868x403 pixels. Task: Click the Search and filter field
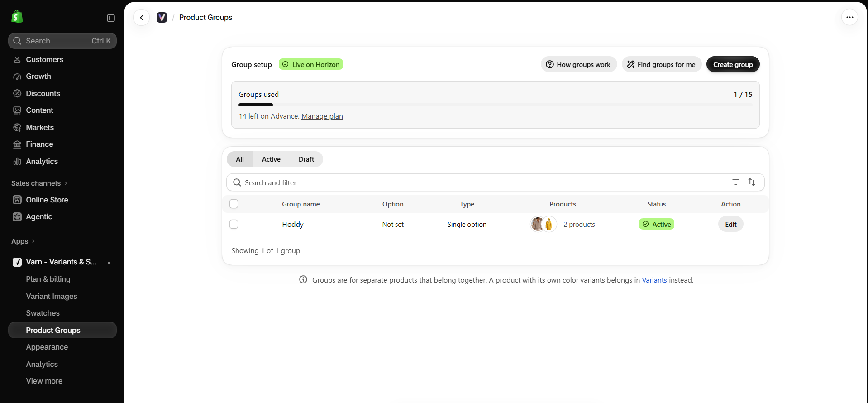tap(496, 182)
